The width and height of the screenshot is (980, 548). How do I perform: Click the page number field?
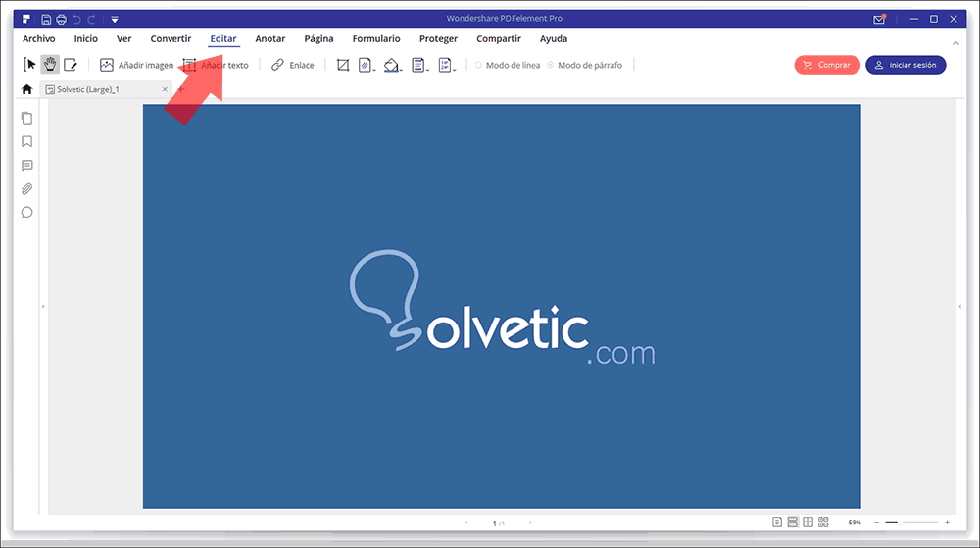[498, 523]
